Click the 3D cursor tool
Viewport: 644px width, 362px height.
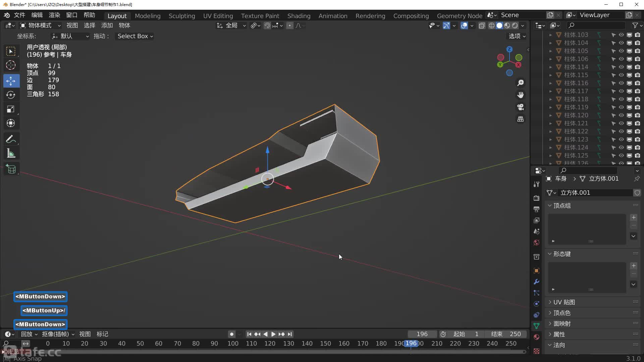pos(11,65)
